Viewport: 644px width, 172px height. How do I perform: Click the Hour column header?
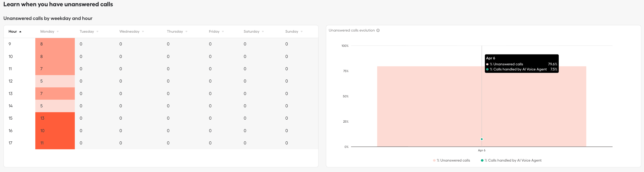[x=13, y=31]
